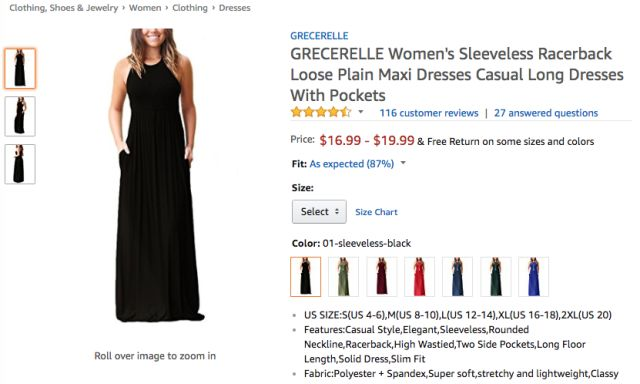Choose the dark green dress swatch

tap(496, 276)
